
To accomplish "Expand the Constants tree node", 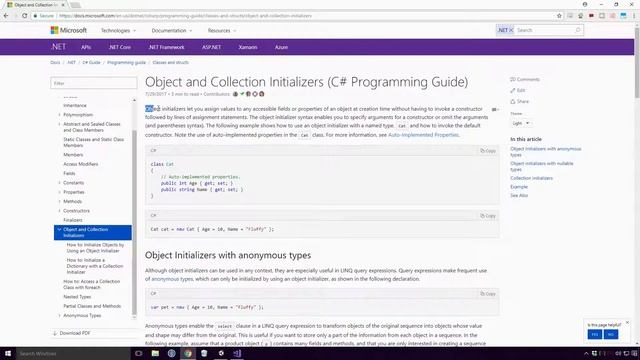I will point(60,183).
